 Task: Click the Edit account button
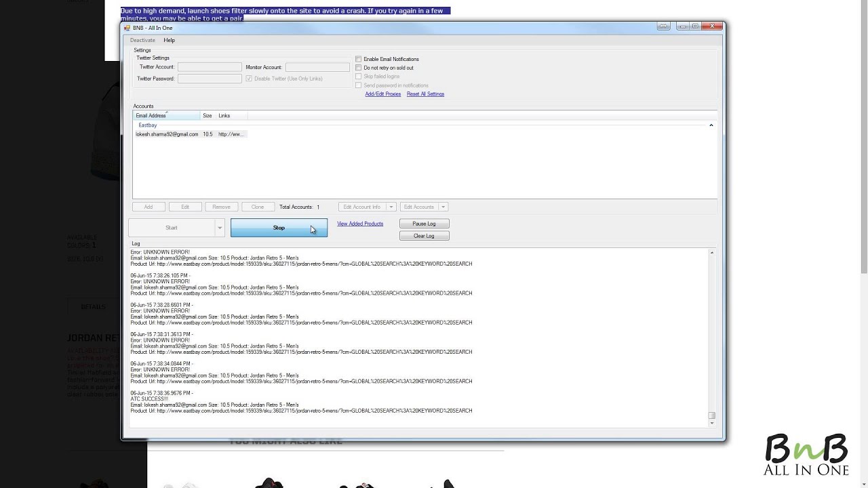(184, 207)
